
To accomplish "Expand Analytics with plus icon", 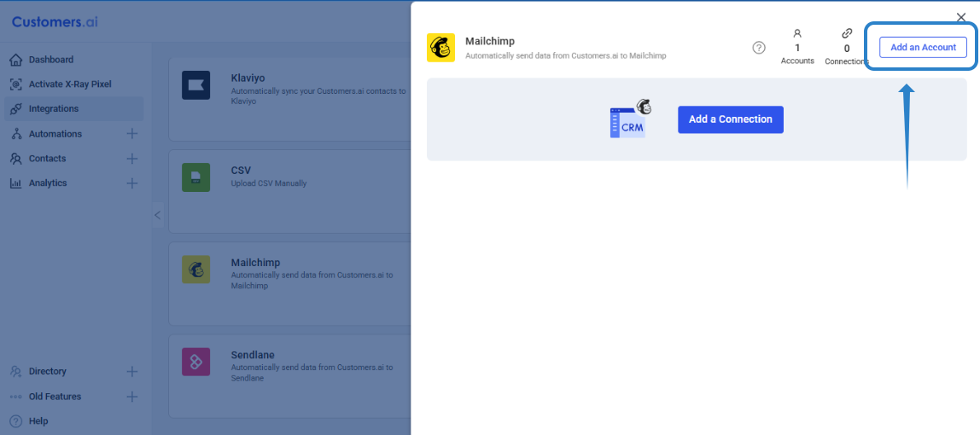I will (x=131, y=183).
